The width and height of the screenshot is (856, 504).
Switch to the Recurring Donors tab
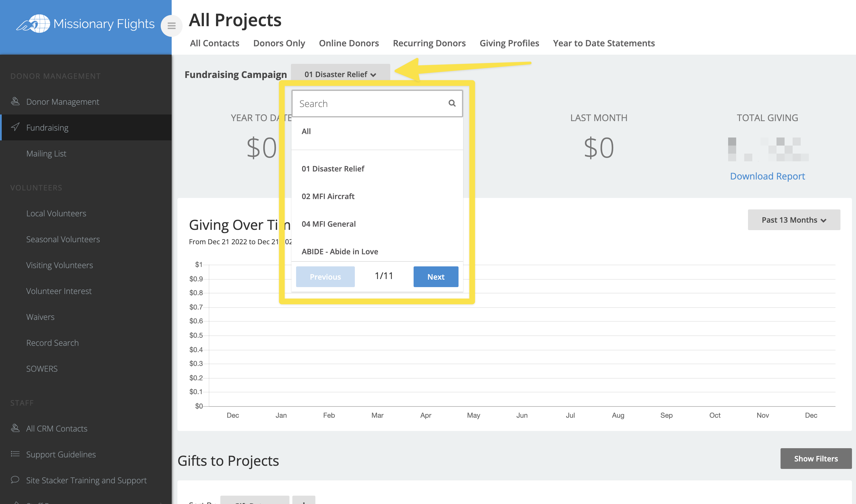coord(429,43)
